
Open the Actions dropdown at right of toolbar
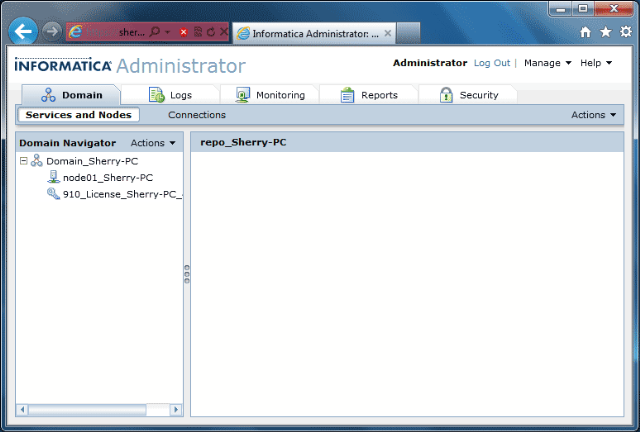pyautogui.click(x=593, y=115)
